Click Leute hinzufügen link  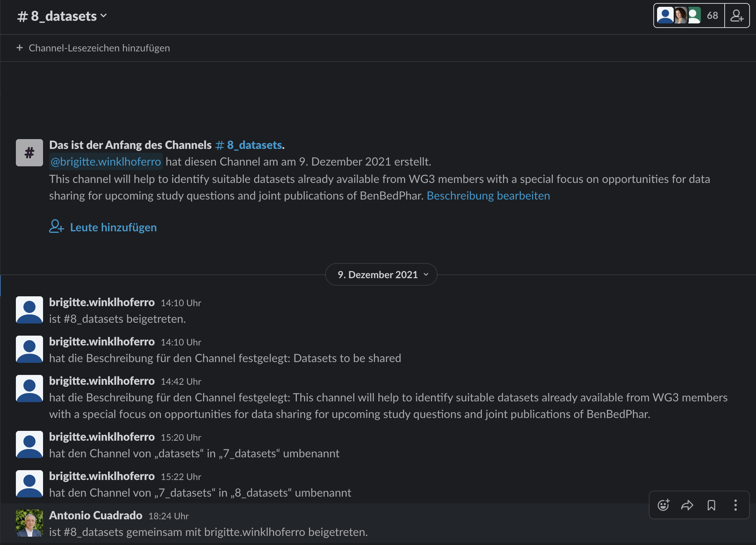click(x=113, y=228)
